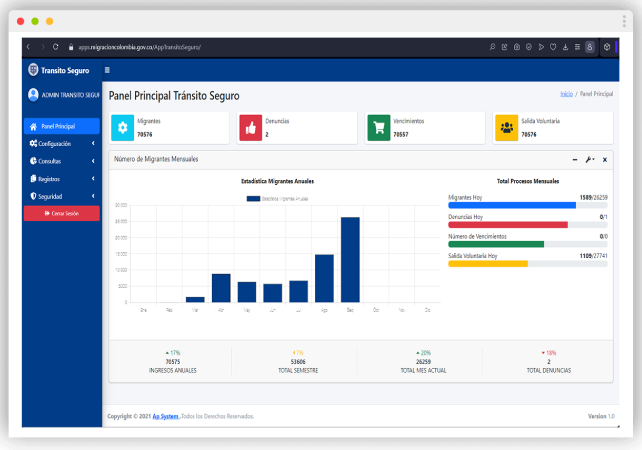Click the Salida Voluntaria group icon
642x450 pixels.
pos(506,128)
